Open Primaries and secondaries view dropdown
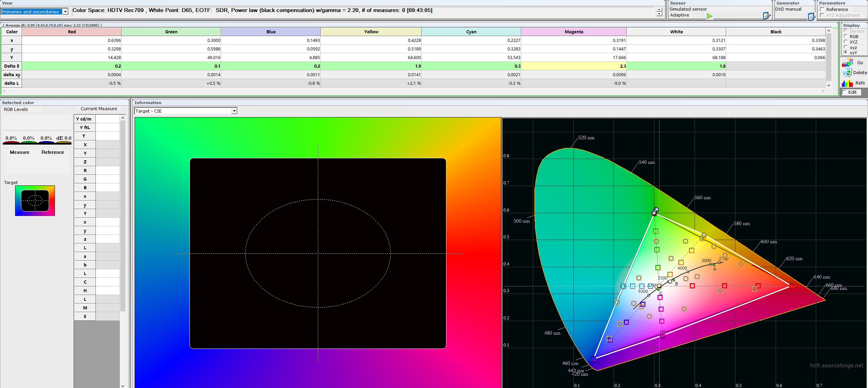Viewport: 868px width, 388px height. click(65, 12)
